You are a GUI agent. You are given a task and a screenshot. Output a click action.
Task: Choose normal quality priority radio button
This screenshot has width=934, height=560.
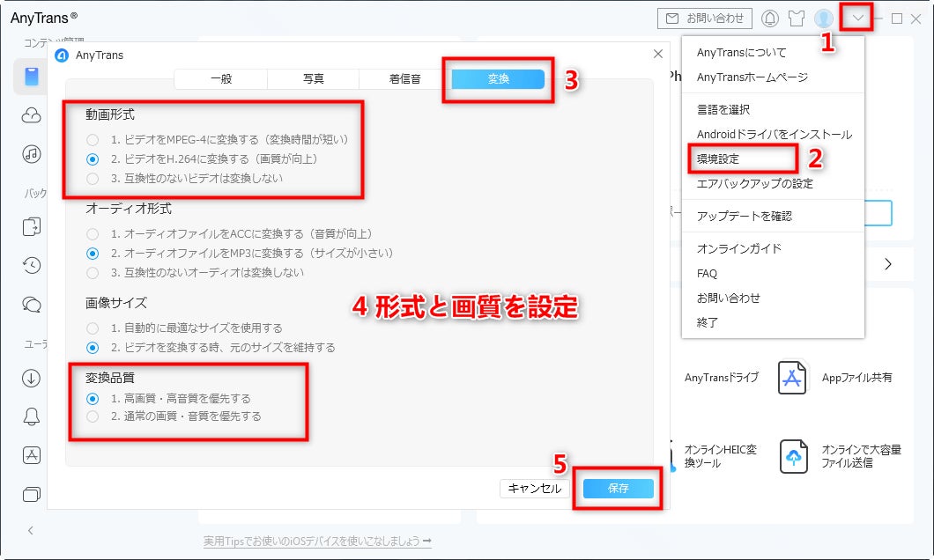(x=93, y=416)
